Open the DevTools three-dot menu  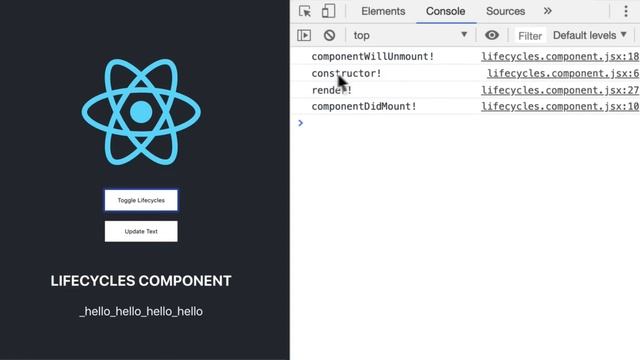coord(626,11)
